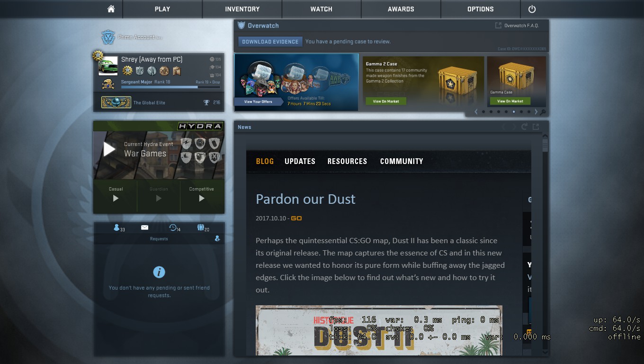Open the envelope messages tab

click(145, 227)
